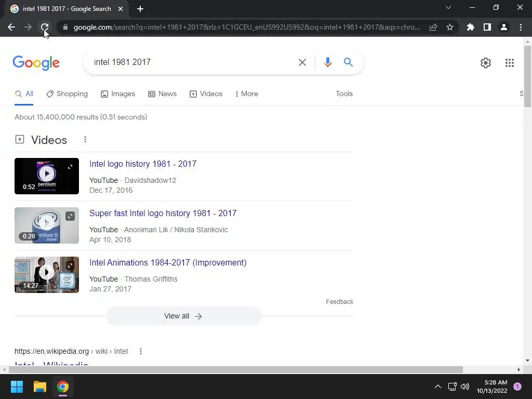Switch to Images results tab
This screenshot has width=532, height=399.
click(118, 94)
